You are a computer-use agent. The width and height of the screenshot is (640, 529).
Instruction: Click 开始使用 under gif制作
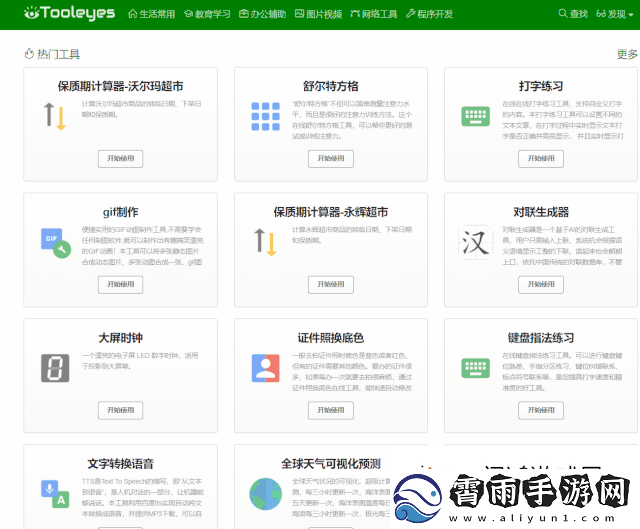pyautogui.click(x=120, y=285)
